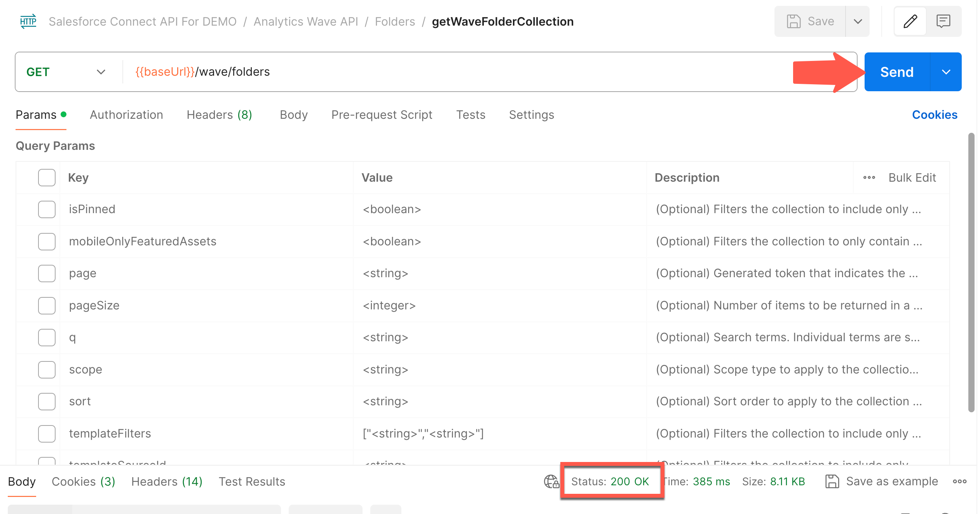Image resolution: width=980 pixels, height=514 pixels.
Task: Tick the sort parameter checkbox
Action: 47,401
